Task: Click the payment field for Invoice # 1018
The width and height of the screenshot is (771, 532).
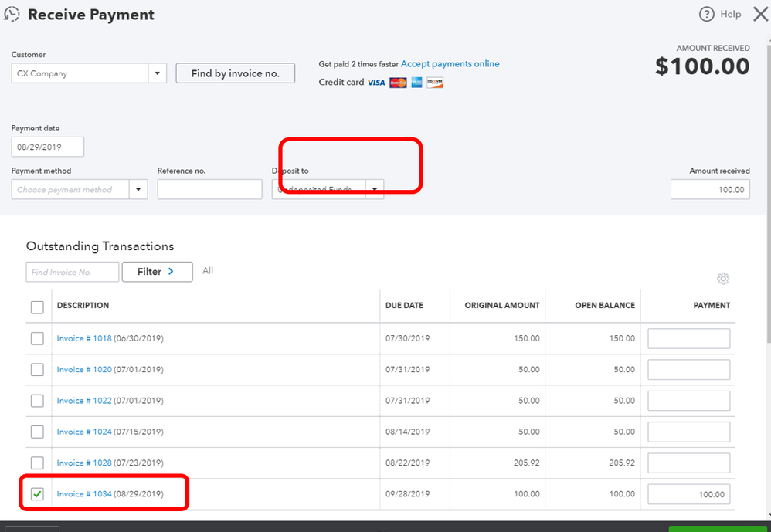Action: point(689,338)
